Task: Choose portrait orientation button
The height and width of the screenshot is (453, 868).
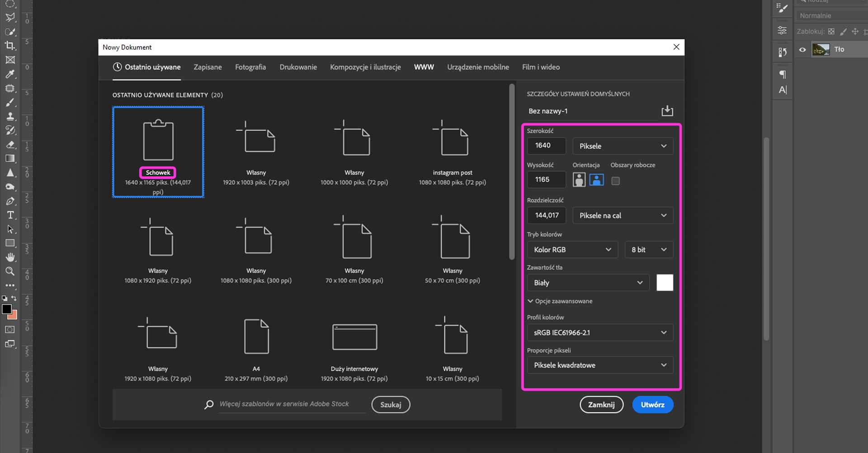Action: (579, 180)
